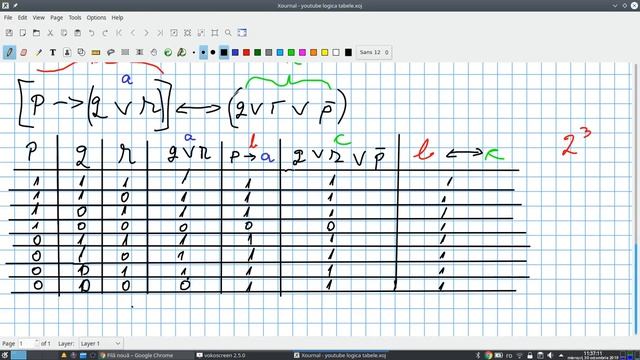Screen dimensions: 640x360
Task: Open the other color chooser swatch
Action: pyautogui.click(x=348, y=52)
